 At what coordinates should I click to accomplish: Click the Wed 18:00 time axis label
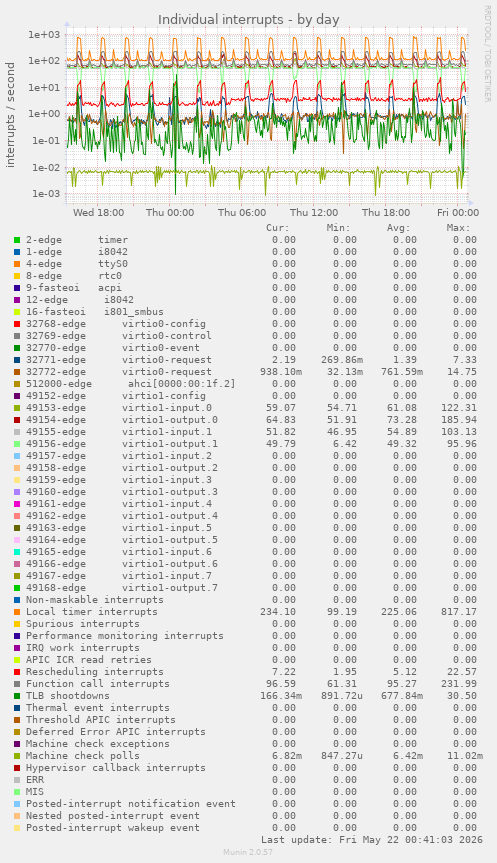(98, 212)
